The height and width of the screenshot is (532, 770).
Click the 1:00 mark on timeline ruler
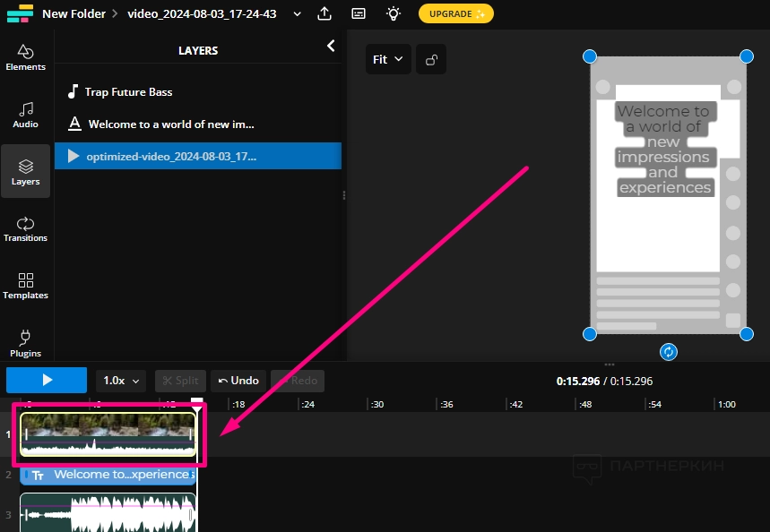(x=726, y=405)
